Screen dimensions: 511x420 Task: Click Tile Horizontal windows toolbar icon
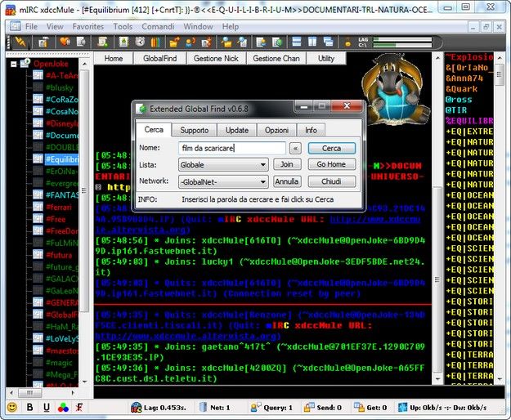pyautogui.click(x=297, y=42)
